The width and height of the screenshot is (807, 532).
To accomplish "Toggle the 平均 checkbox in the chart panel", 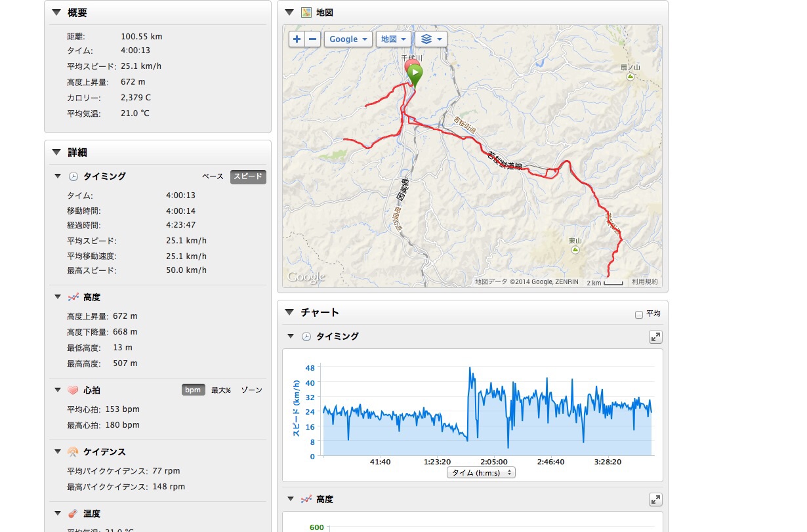I will coord(639,314).
